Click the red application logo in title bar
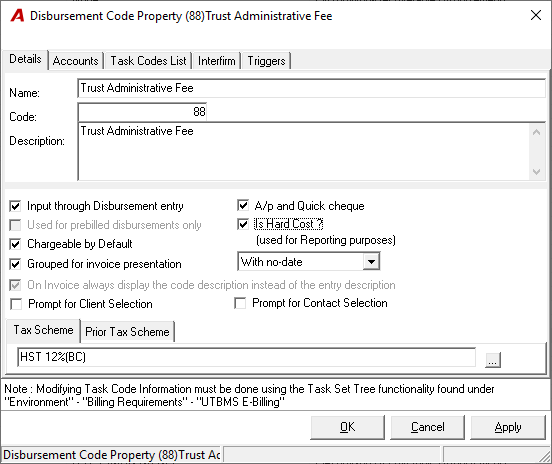552x464 pixels. [17, 16]
